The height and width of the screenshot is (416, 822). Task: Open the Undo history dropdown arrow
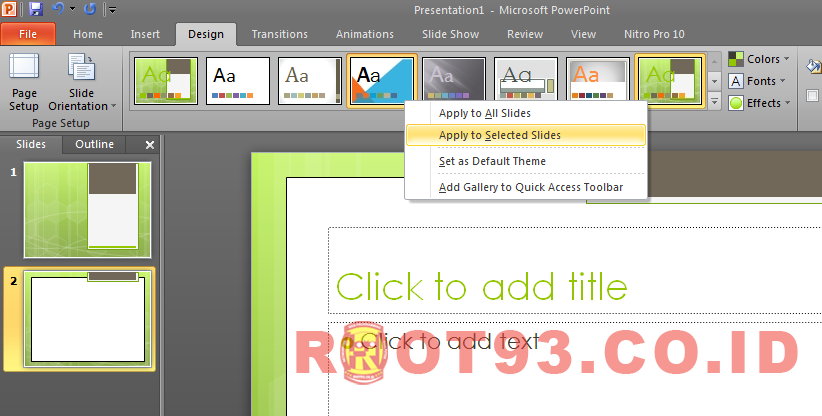click(x=72, y=9)
